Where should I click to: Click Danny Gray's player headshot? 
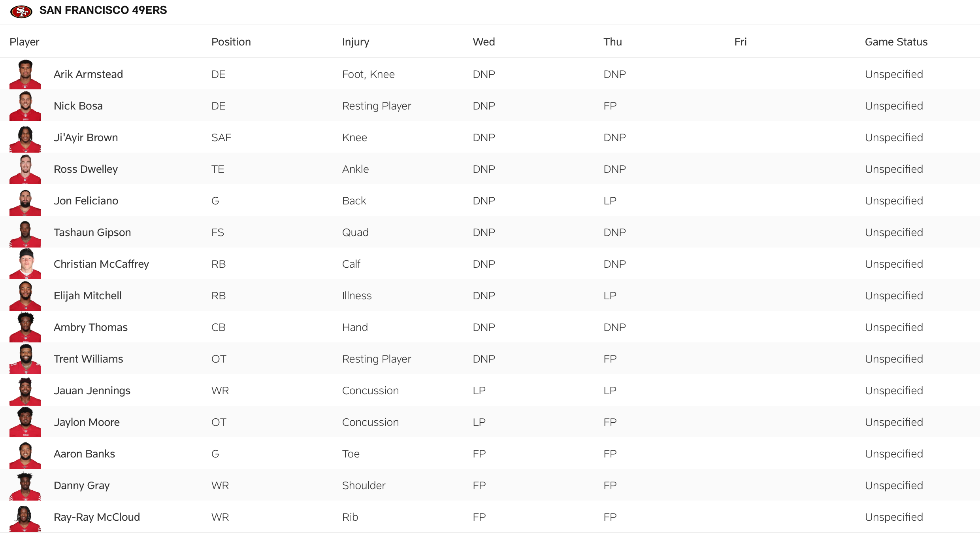[x=25, y=486]
